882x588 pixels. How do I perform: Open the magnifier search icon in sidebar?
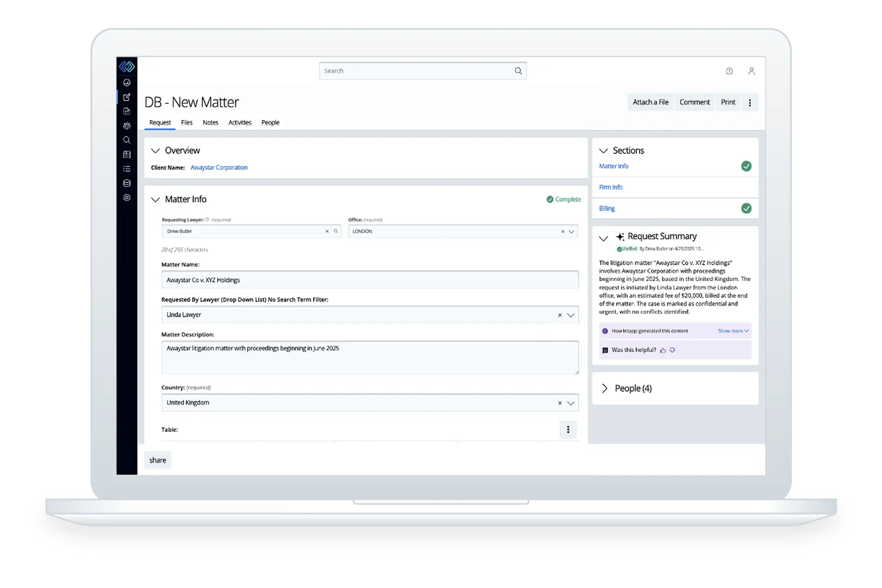click(x=127, y=140)
